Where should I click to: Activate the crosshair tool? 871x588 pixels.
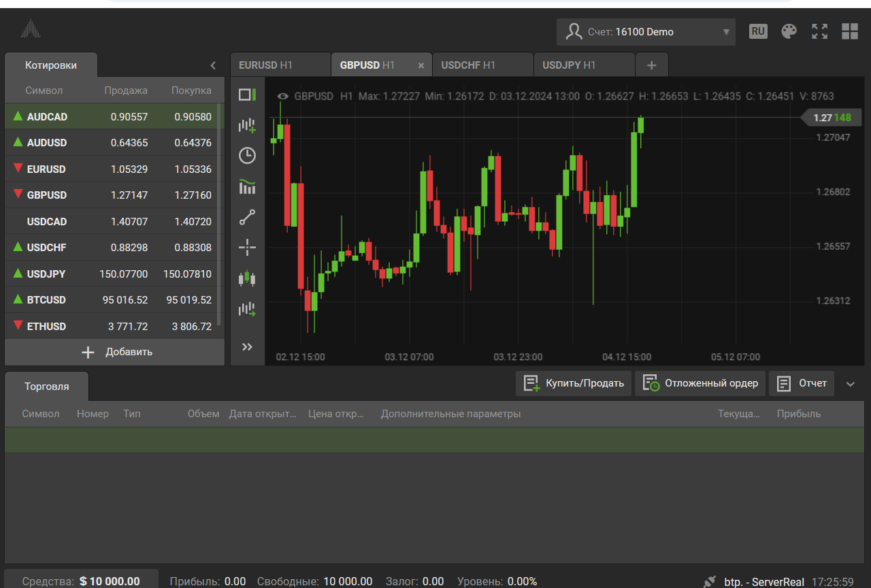point(247,248)
